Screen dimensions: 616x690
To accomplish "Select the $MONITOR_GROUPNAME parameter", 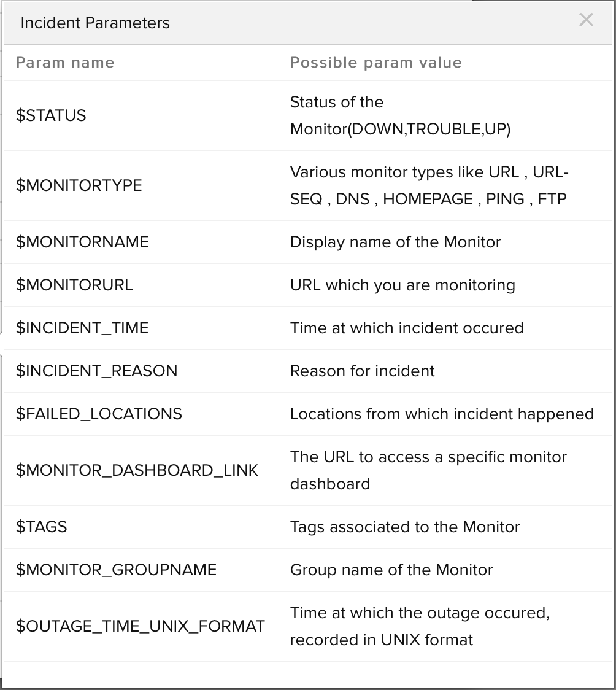I will pos(116,570).
